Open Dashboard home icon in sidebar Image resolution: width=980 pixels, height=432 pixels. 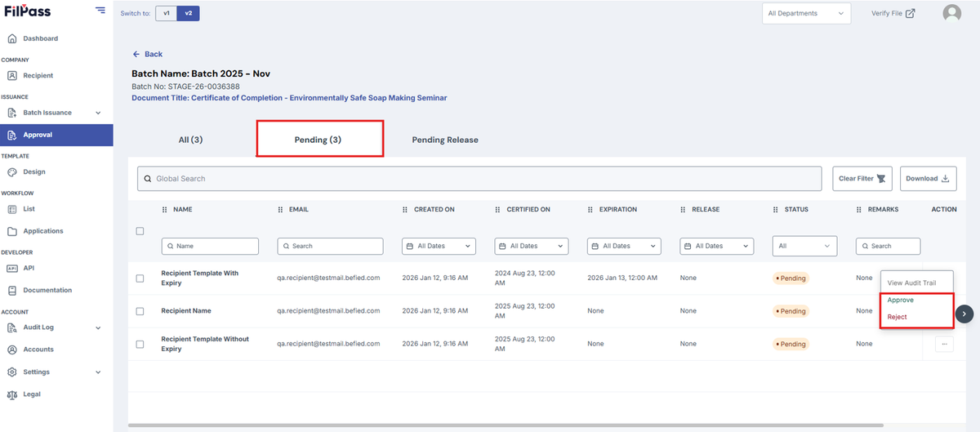(12, 38)
